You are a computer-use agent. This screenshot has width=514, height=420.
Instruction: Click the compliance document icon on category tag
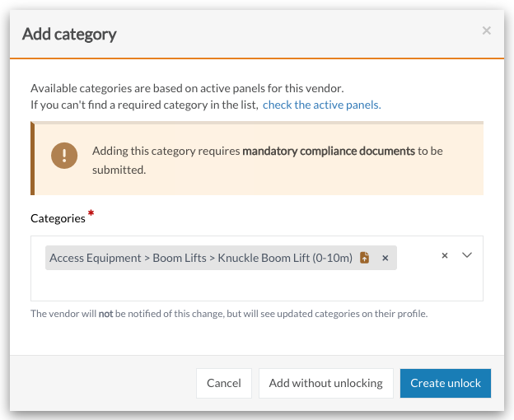pos(365,258)
